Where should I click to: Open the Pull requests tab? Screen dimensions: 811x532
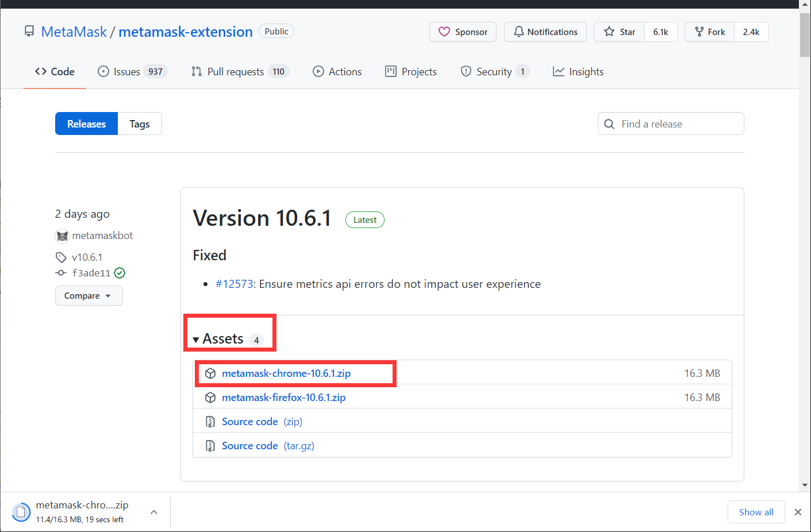pos(240,72)
